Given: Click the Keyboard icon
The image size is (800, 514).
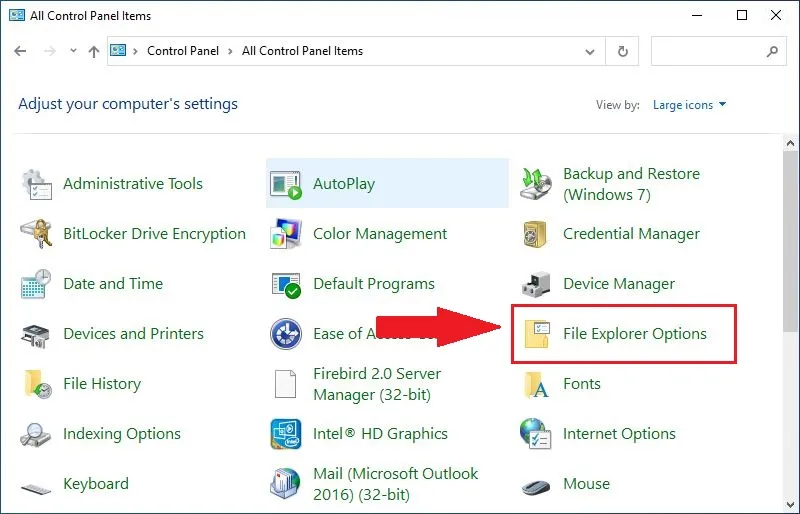Looking at the screenshot, I should click(x=36, y=488).
